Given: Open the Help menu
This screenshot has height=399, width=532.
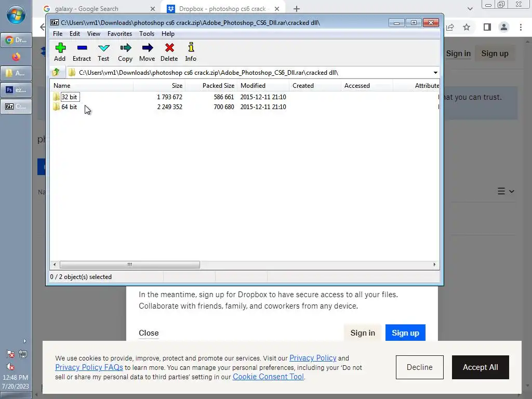Looking at the screenshot, I should 168,34.
